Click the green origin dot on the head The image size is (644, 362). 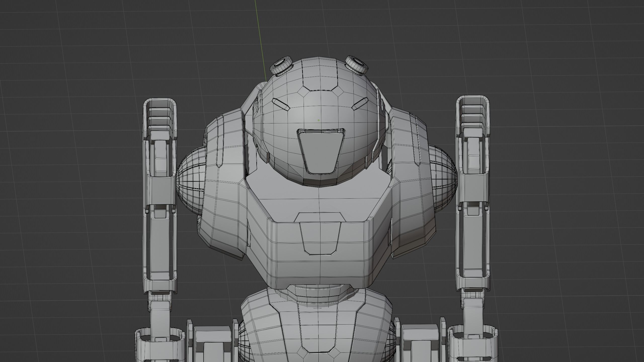318,120
